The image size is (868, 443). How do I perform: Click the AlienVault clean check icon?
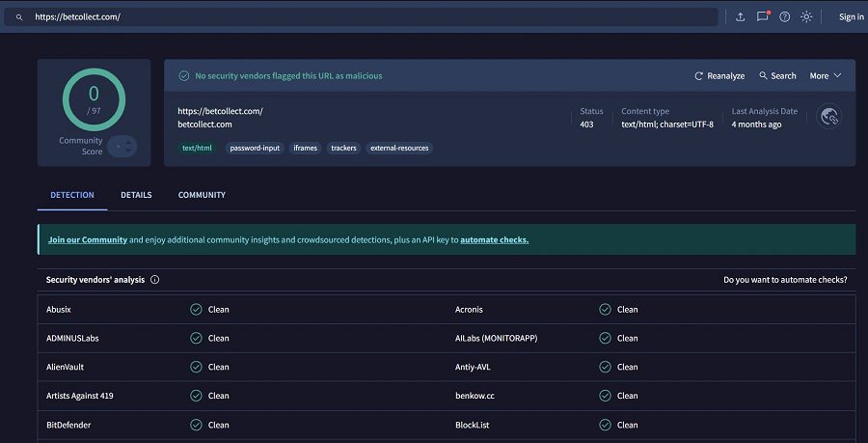click(196, 367)
